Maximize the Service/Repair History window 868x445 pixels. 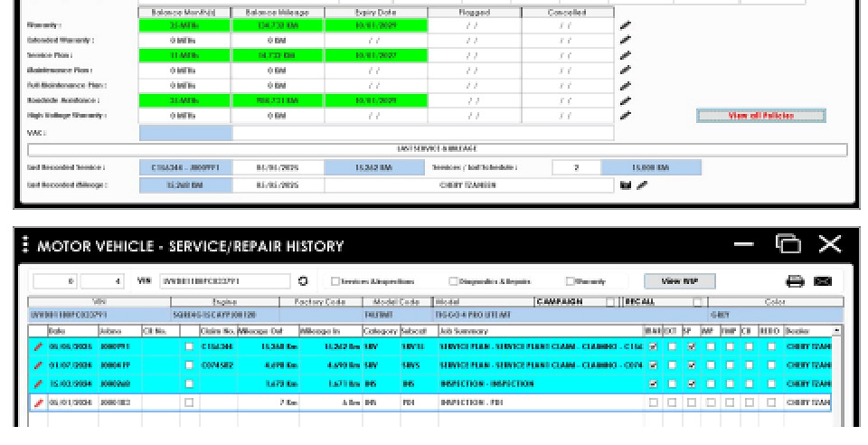pyautogui.click(x=789, y=244)
